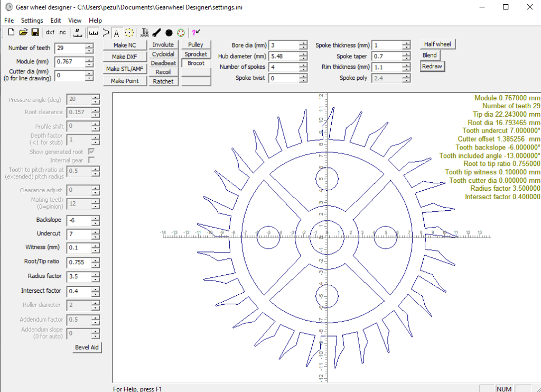Click the question mark help icon

[x=195, y=32]
